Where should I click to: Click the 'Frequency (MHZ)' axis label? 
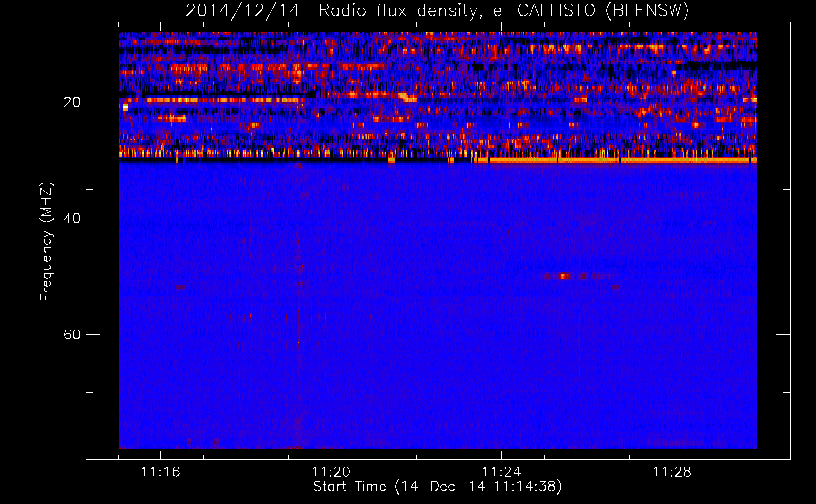click(46, 242)
